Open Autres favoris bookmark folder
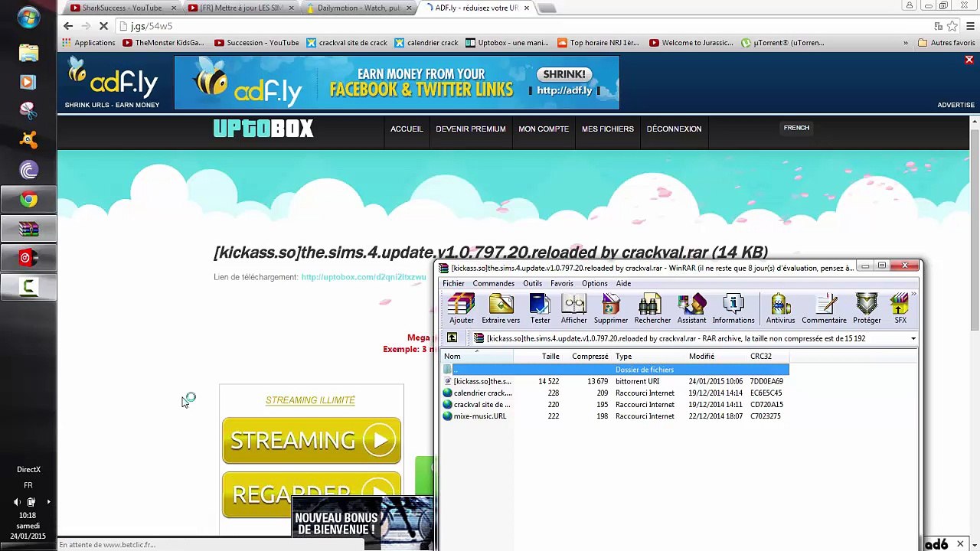 click(x=946, y=43)
